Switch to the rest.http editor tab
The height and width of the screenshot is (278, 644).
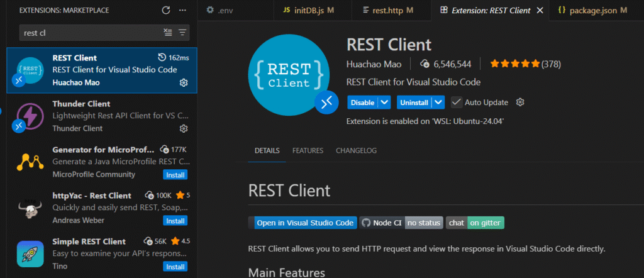point(391,10)
